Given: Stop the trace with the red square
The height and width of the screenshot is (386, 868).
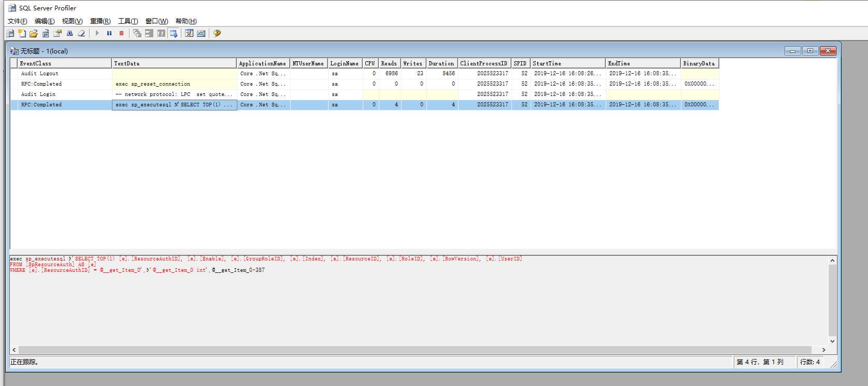Looking at the screenshot, I should click(121, 33).
